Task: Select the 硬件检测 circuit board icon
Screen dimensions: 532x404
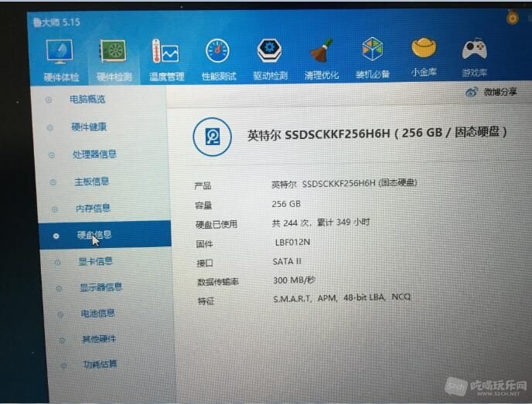Action: click(x=113, y=51)
